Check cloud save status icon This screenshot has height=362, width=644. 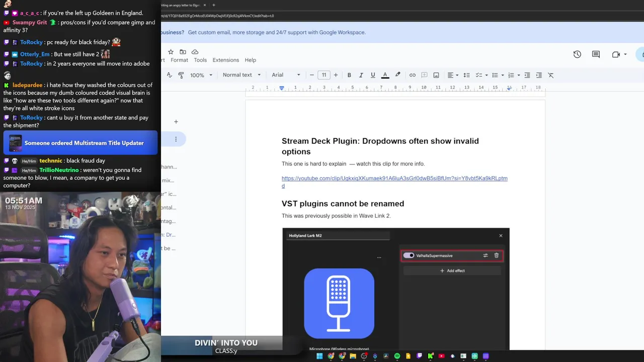click(195, 52)
